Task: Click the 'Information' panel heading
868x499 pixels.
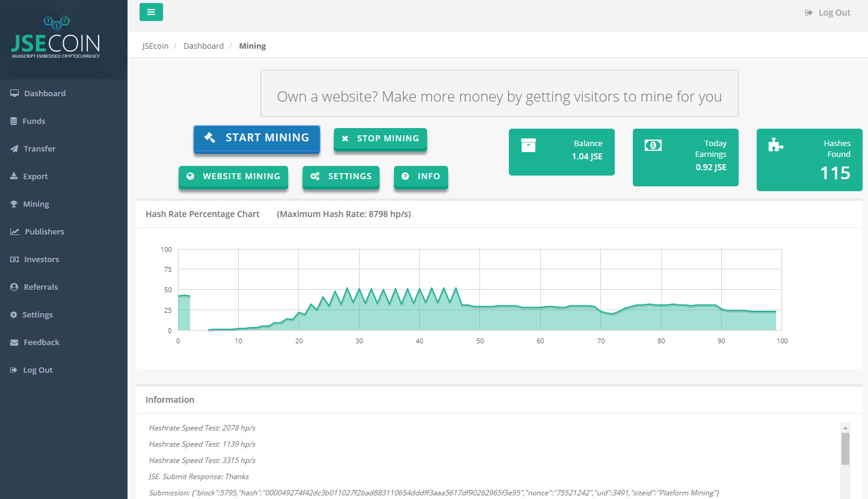Action: click(170, 400)
